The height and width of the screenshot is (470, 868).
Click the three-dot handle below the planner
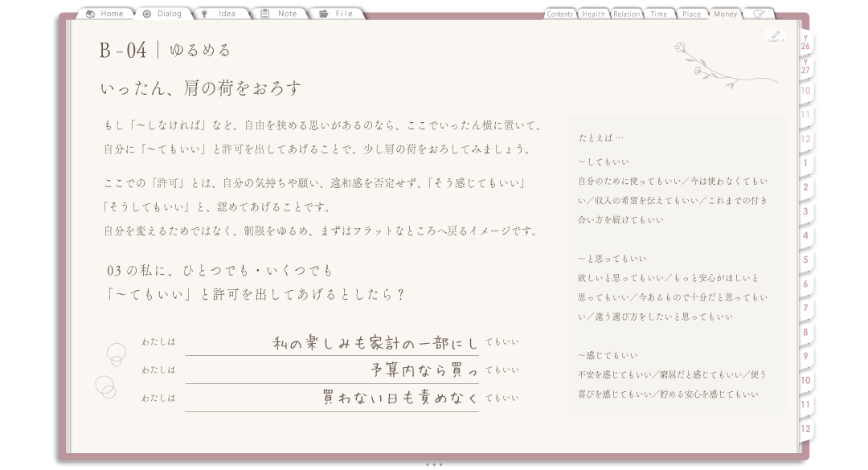point(434,464)
